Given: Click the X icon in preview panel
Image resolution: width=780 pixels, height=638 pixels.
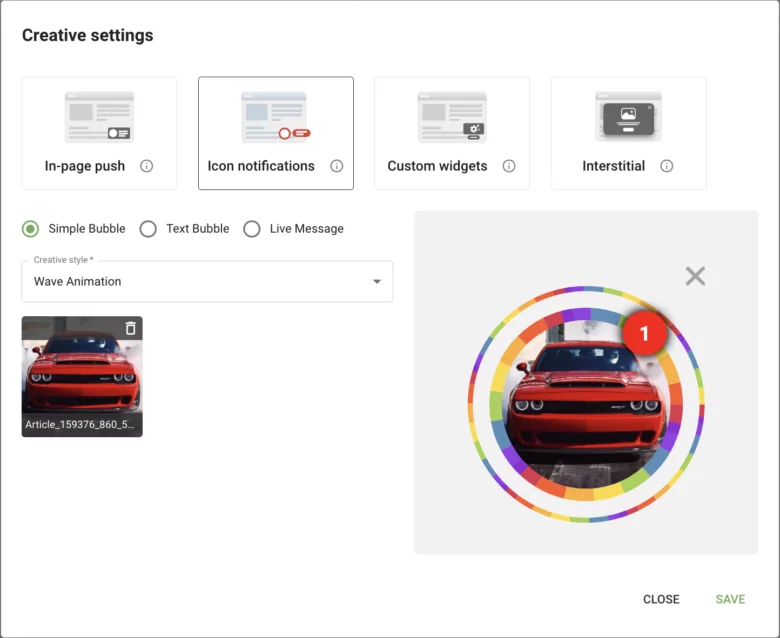Looking at the screenshot, I should 695,276.
